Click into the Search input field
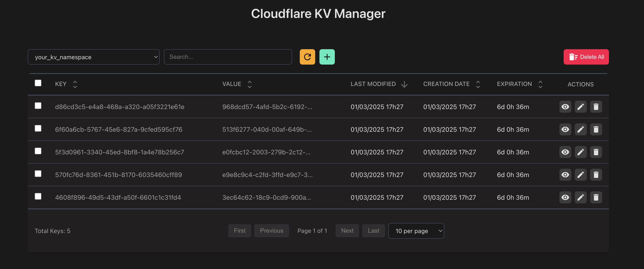 (x=228, y=57)
